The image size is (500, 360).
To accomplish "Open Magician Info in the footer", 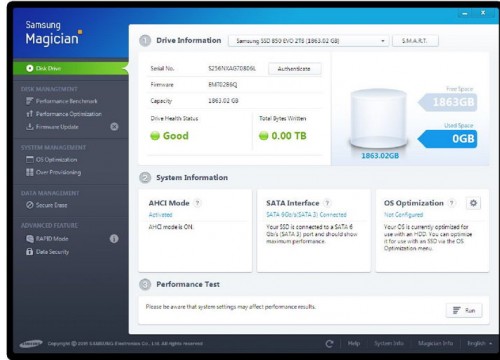I will point(436,343).
